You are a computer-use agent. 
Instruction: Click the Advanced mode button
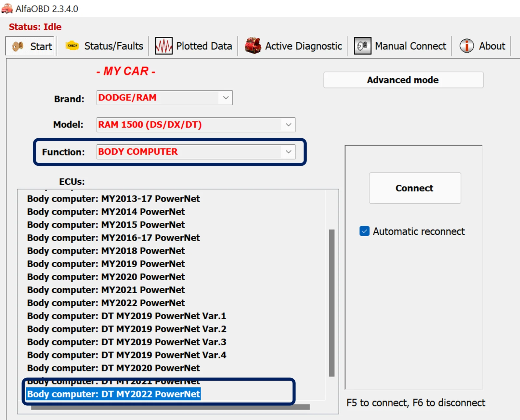click(403, 80)
